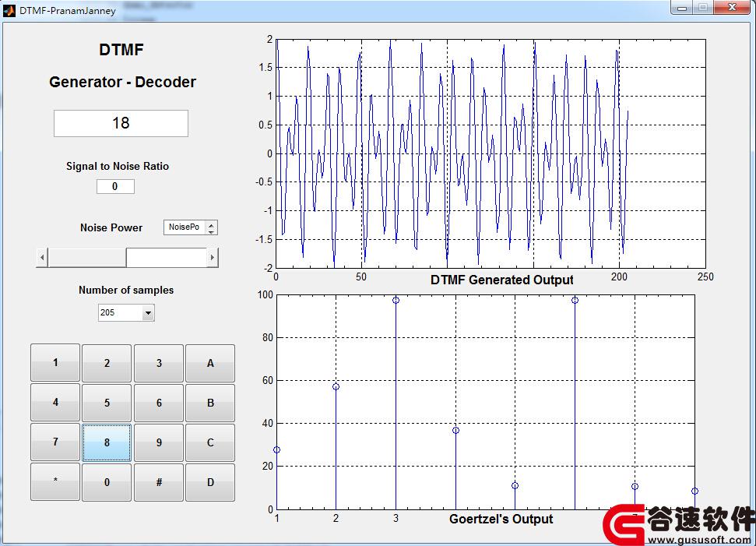Screen dimensions: 756x546
Task: Minimize the DTMF-PranamJanney window
Action: click(x=682, y=8)
